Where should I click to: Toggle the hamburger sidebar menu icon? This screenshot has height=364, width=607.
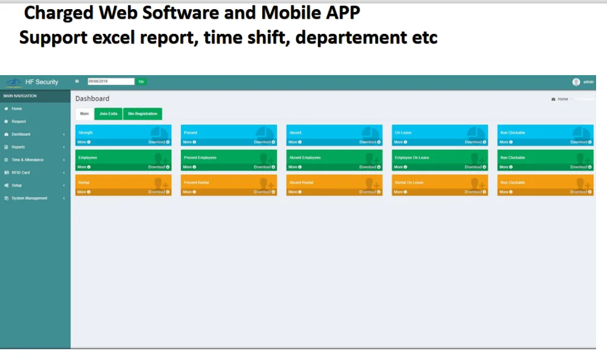[x=77, y=81]
